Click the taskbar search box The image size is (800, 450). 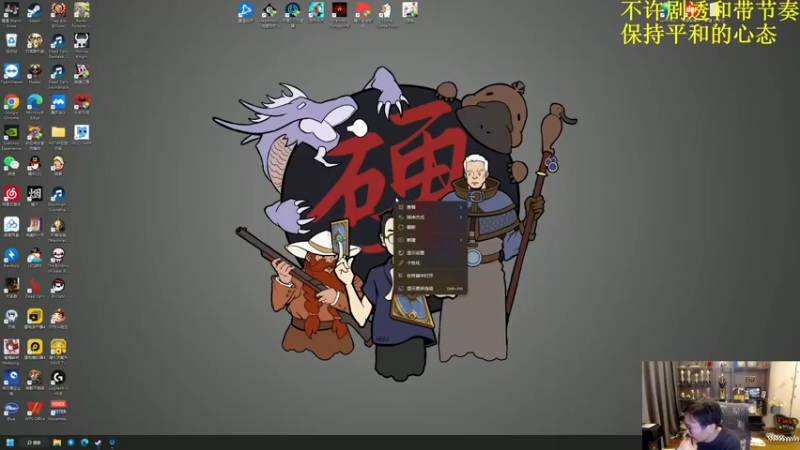(35, 442)
